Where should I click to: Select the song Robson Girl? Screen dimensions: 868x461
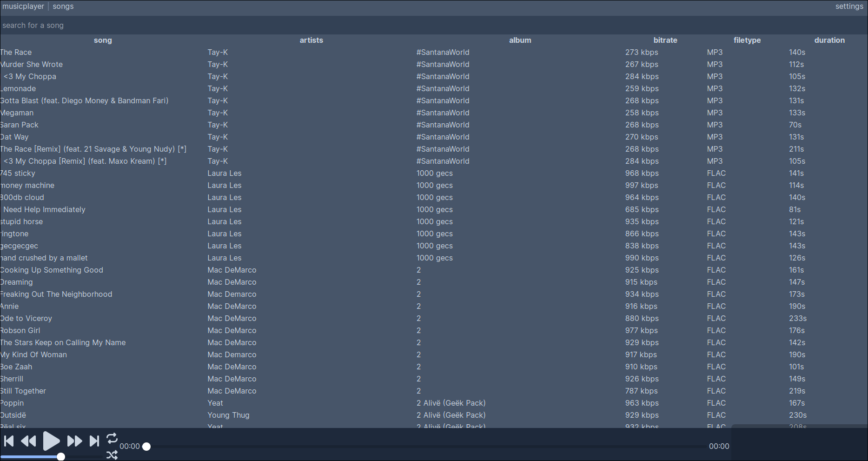coord(20,331)
